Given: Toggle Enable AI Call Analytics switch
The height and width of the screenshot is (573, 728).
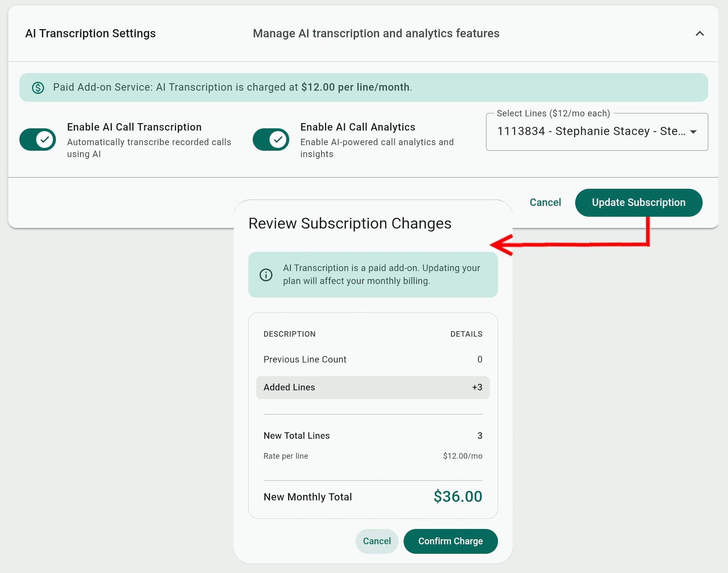Looking at the screenshot, I should tap(271, 140).
